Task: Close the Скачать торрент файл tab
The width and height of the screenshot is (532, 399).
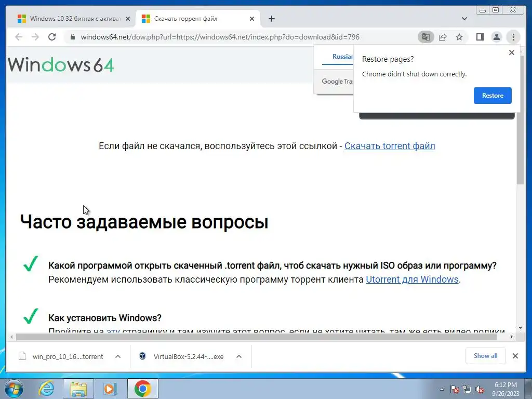Action: pos(252,19)
